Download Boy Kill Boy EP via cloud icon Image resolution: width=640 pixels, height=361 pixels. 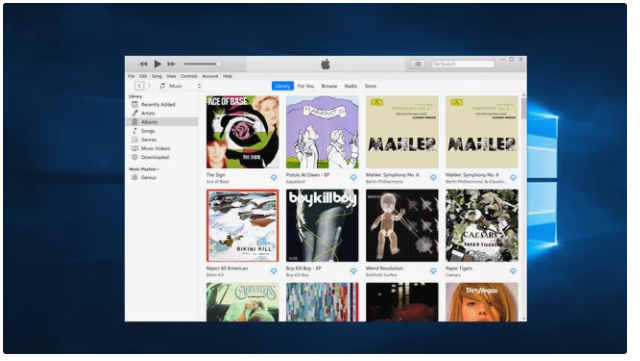[353, 271]
